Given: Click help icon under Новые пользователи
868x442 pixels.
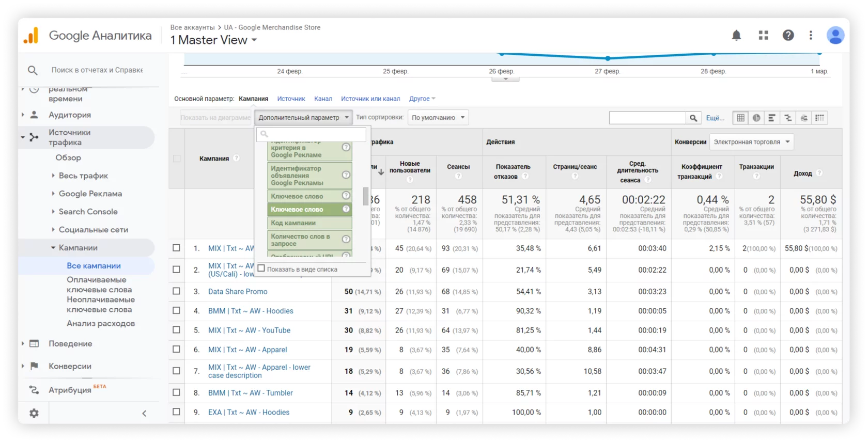Looking at the screenshot, I should coord(410,179).
